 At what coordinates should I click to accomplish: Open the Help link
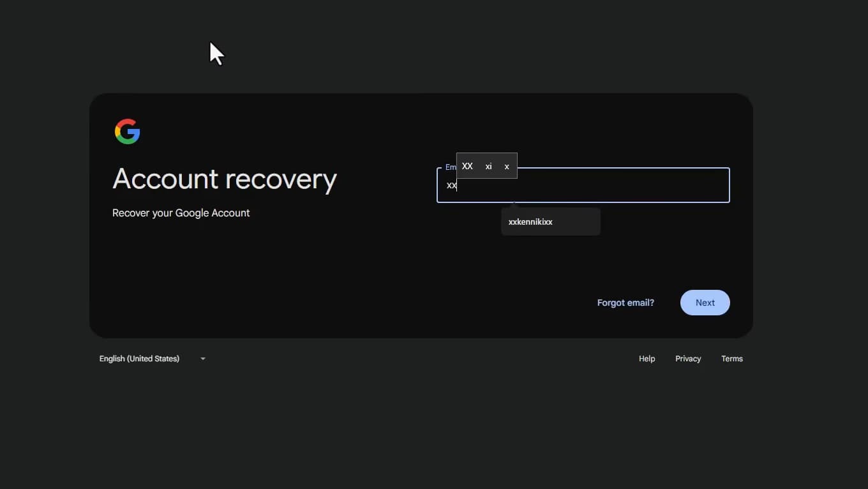pos(647,359)
